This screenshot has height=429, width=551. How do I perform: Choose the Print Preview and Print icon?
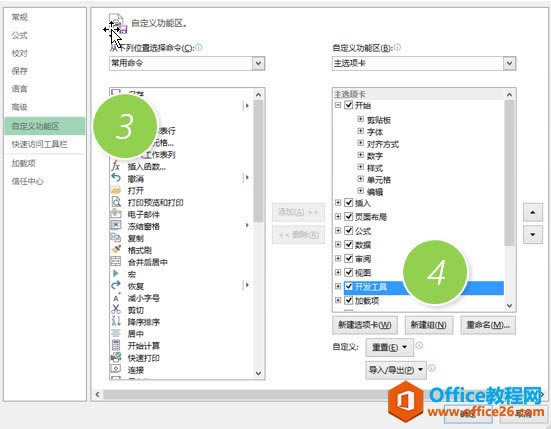116,202
